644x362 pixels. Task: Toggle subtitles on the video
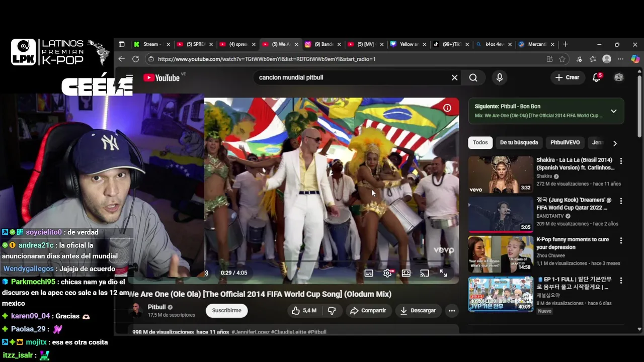tap(369, 273)
